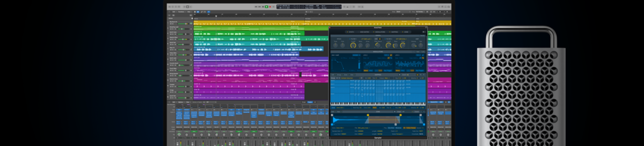
Task: Click the playhead marker in the ruler
Action: click(216, 16)
